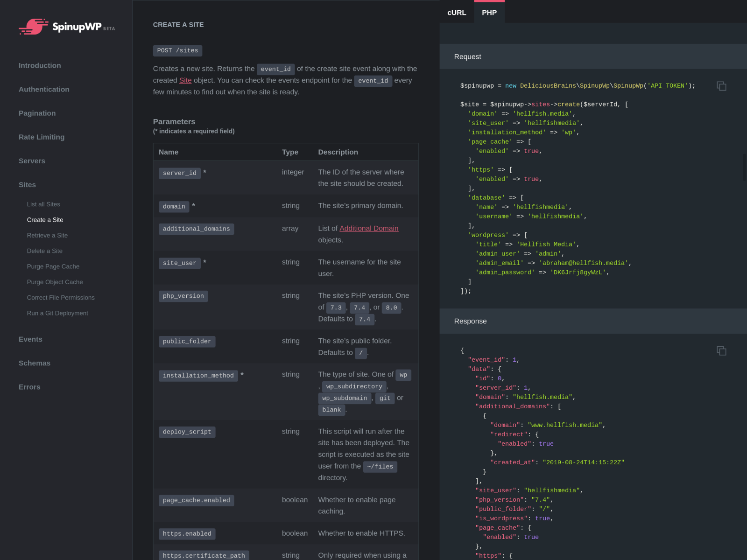Switch to the PHP tab
The image size is (747, 560).
[x=489, y=13]
